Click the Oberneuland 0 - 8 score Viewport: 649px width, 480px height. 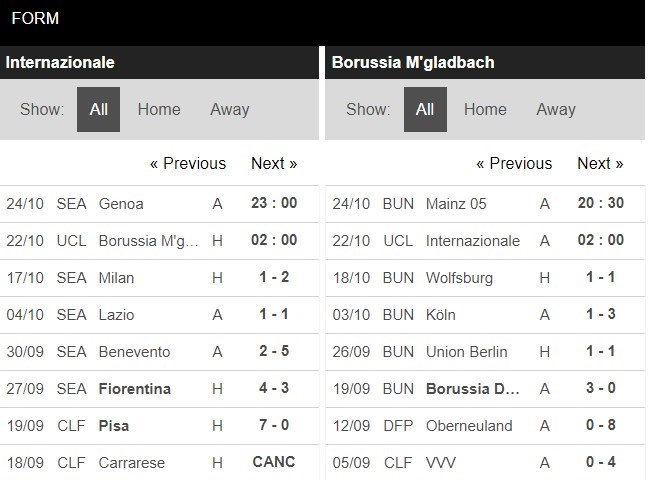click(x=600, y=425)
